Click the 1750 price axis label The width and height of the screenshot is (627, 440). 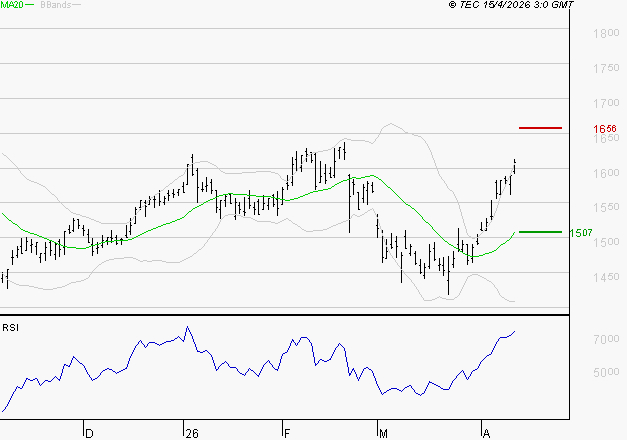click(606, 68)
